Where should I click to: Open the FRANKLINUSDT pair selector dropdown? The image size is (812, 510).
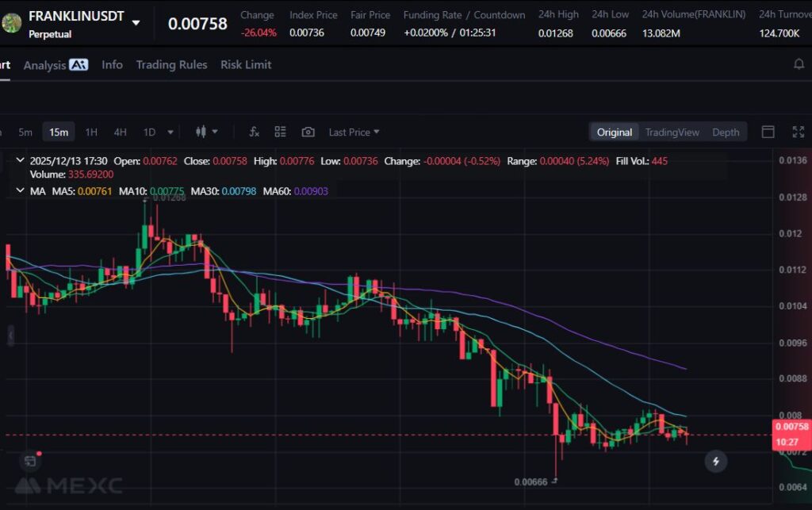point(136,23)
